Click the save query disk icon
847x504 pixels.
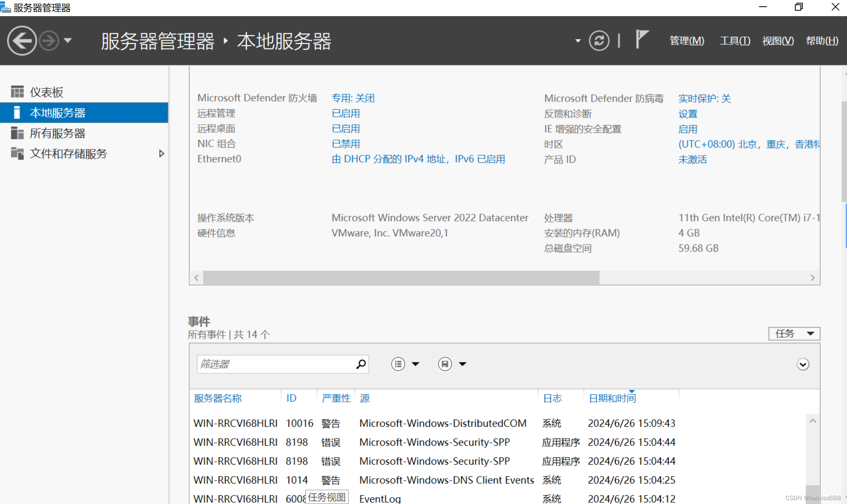445,364
